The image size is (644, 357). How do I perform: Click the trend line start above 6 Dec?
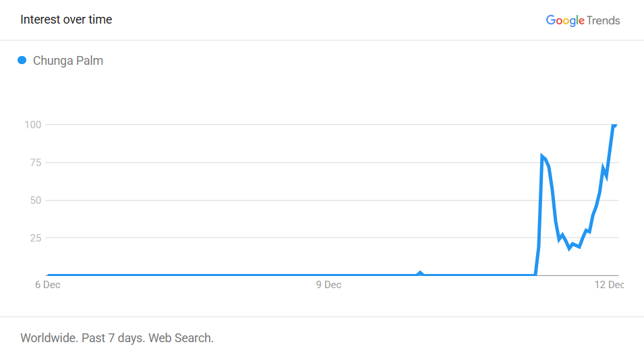48,275
